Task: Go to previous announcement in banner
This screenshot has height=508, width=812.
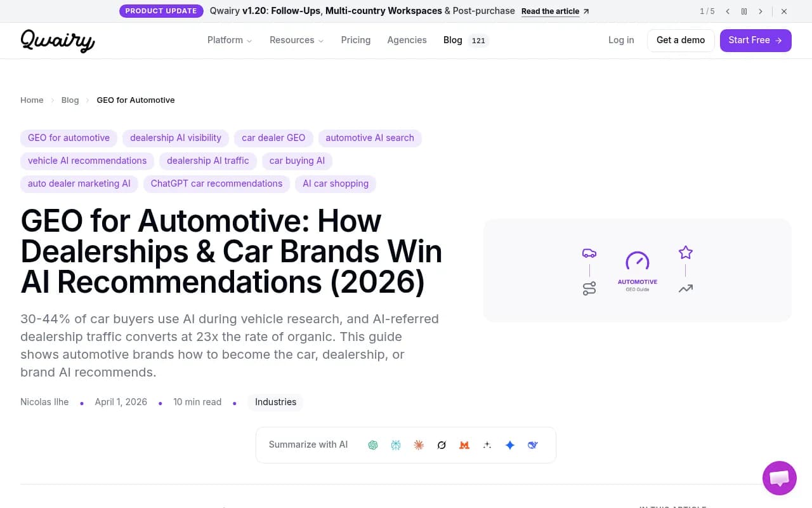Action: pos(728,11)
